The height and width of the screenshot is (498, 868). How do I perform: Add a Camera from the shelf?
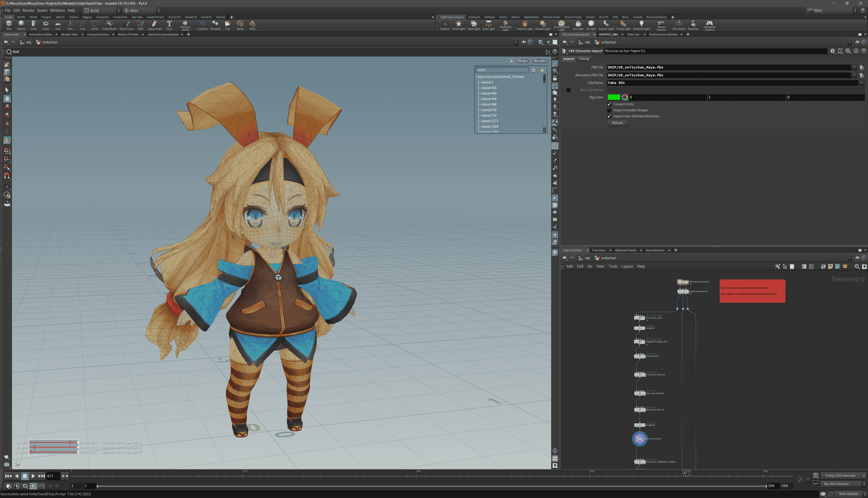point(445,25)
